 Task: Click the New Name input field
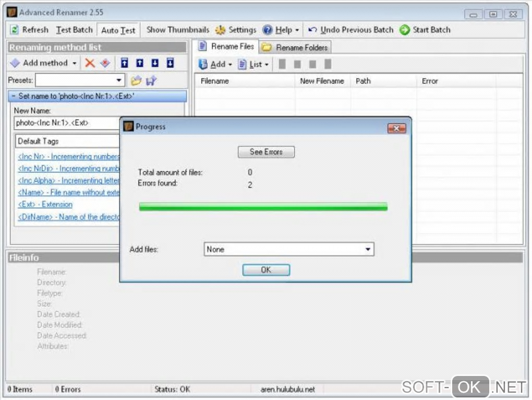click(x=67, y=123)
